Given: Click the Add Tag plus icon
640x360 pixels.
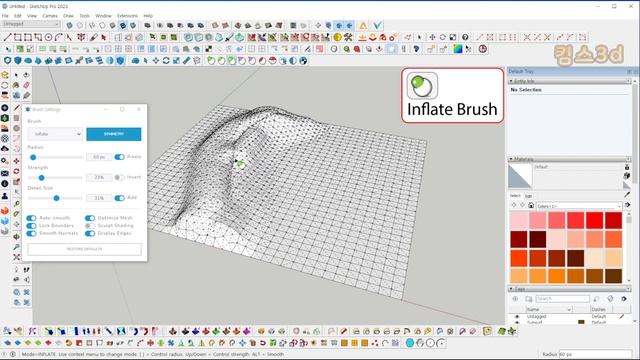Looking at the screenshot, I should click(515, 299).
